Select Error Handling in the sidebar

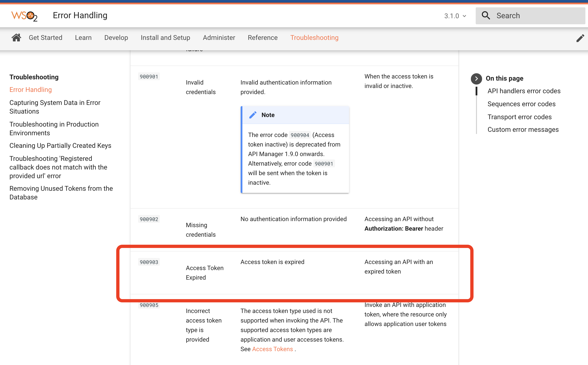pyautogui.click(x=31, y=90)
